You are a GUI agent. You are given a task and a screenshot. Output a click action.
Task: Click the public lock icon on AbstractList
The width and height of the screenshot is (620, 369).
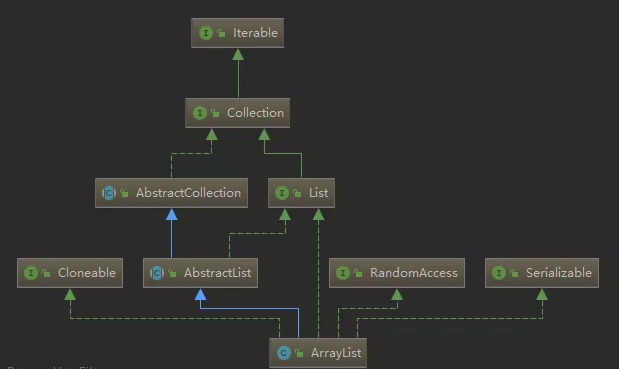(x=172, y=273)
